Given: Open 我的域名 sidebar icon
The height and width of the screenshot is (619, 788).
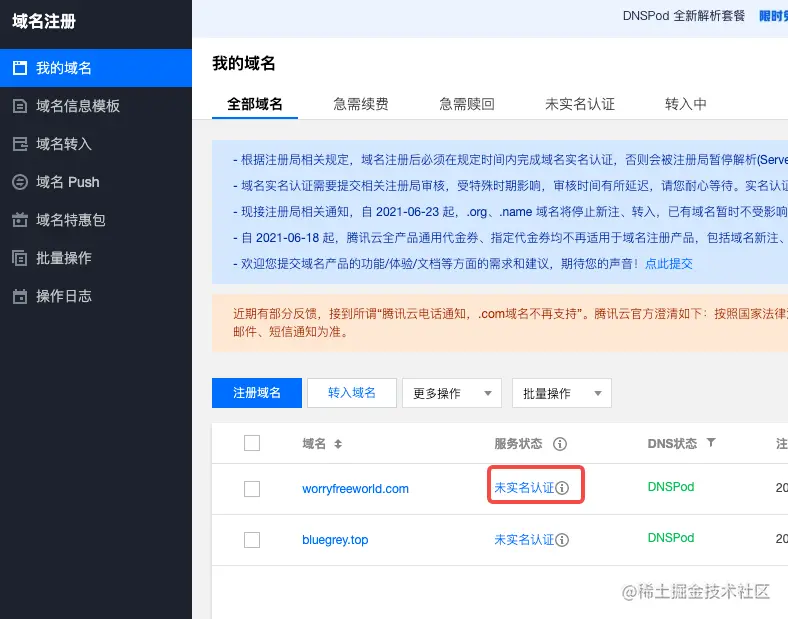Looking at the screenshot, I should [20, 68].
